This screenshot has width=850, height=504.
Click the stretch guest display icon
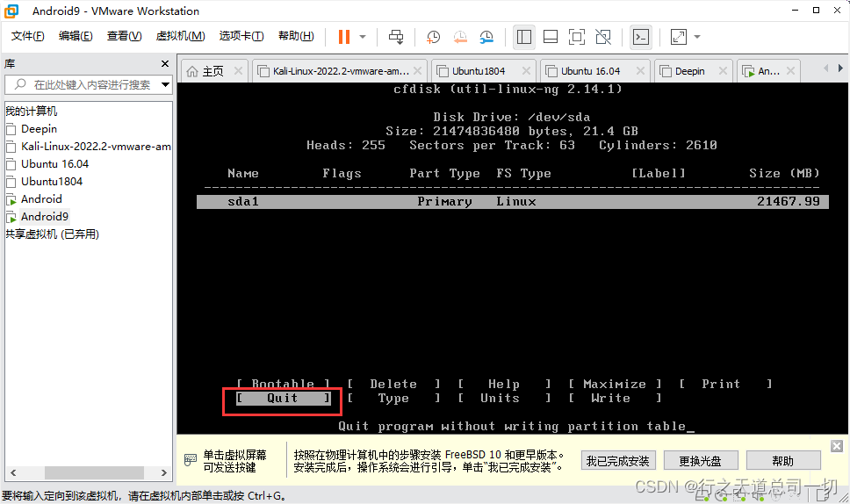click(x=679, y=37)
